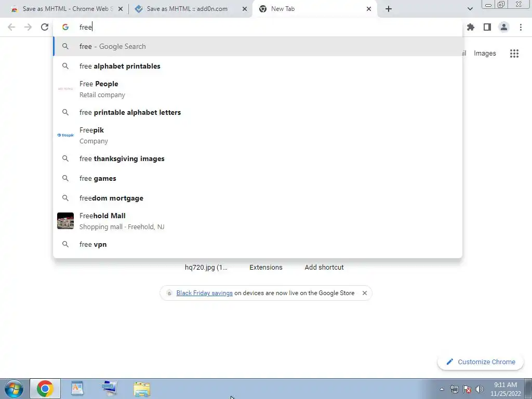Image resolution: width=532 pixels, height=399 pixels.
Task: Open the hq720.jpg shortcut
Action: [206, 268]
